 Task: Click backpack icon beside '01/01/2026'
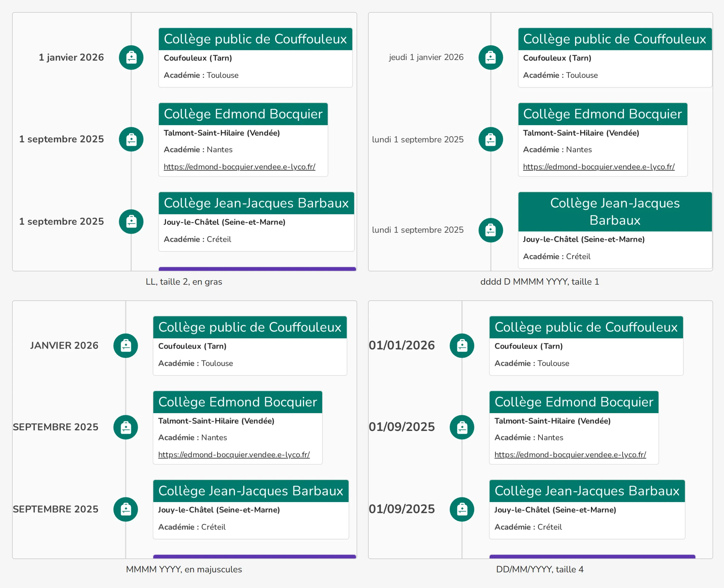(x=462, y=346)
